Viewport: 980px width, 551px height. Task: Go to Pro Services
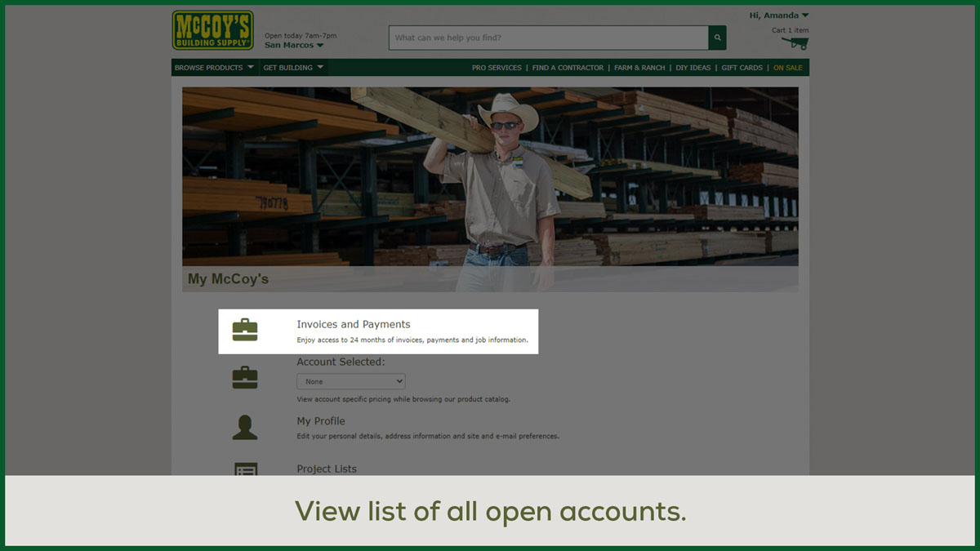coord(497,68)
